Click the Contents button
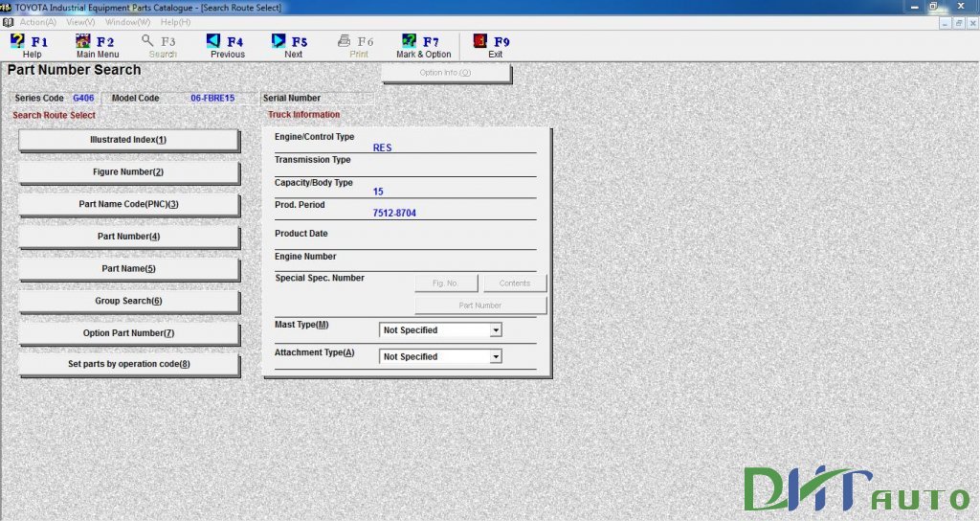The width and height of the screenshot is (980, 521). [x=514, y=283]
